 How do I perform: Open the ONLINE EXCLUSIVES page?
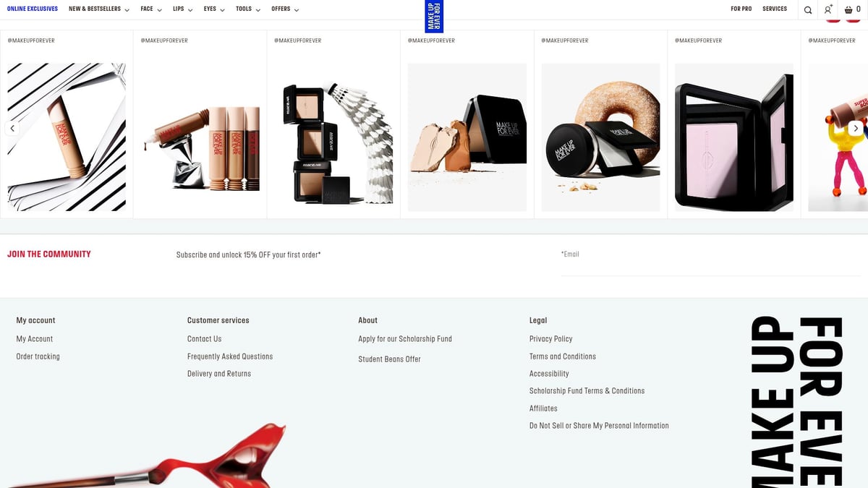32,9
